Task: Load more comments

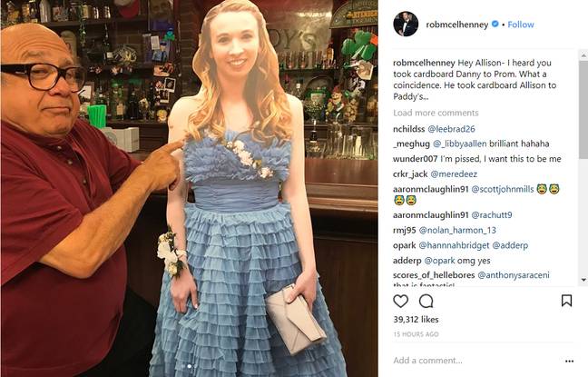Action: pos(436,113)
